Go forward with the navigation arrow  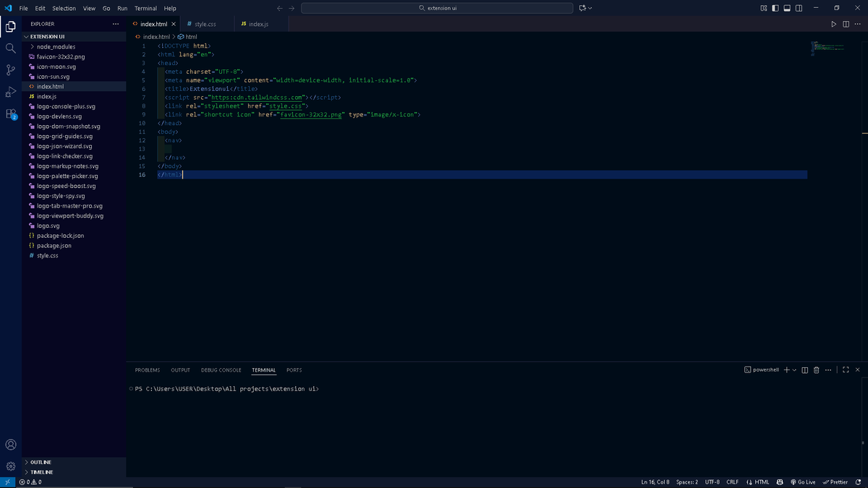(x=292, y=8)
